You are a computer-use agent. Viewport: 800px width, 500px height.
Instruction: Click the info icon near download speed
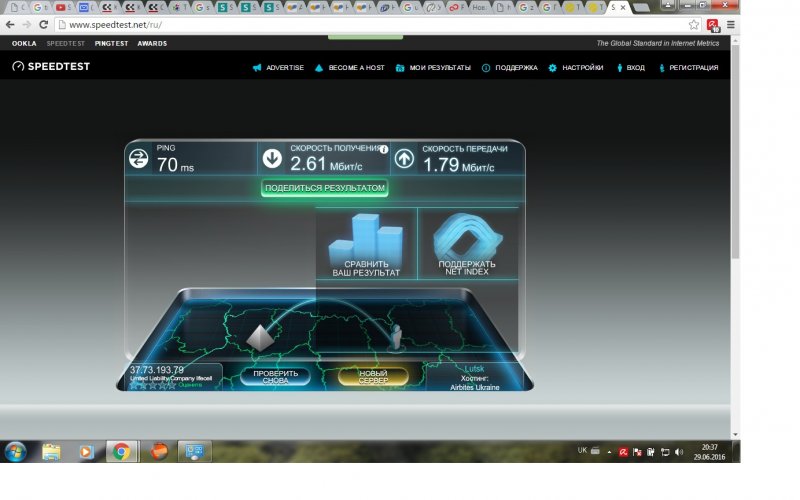383,149
